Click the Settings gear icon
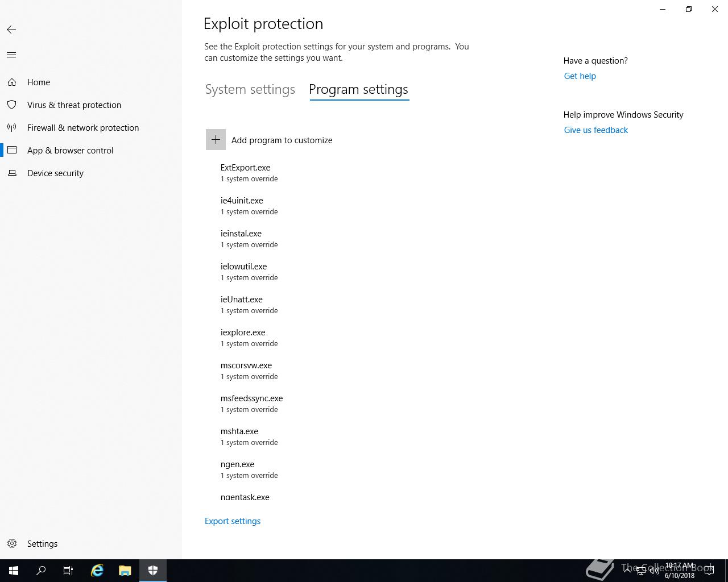Viewport: 728px width, 582px height. click(x=12, y=544)
